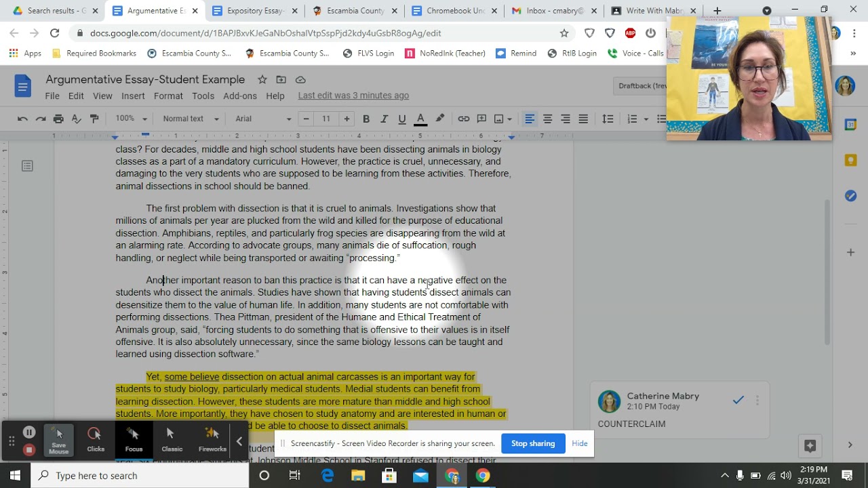Open the last edit history link
Image resolution: width=868 pixels, height=488 pixels.
click(x=353, y=96)
